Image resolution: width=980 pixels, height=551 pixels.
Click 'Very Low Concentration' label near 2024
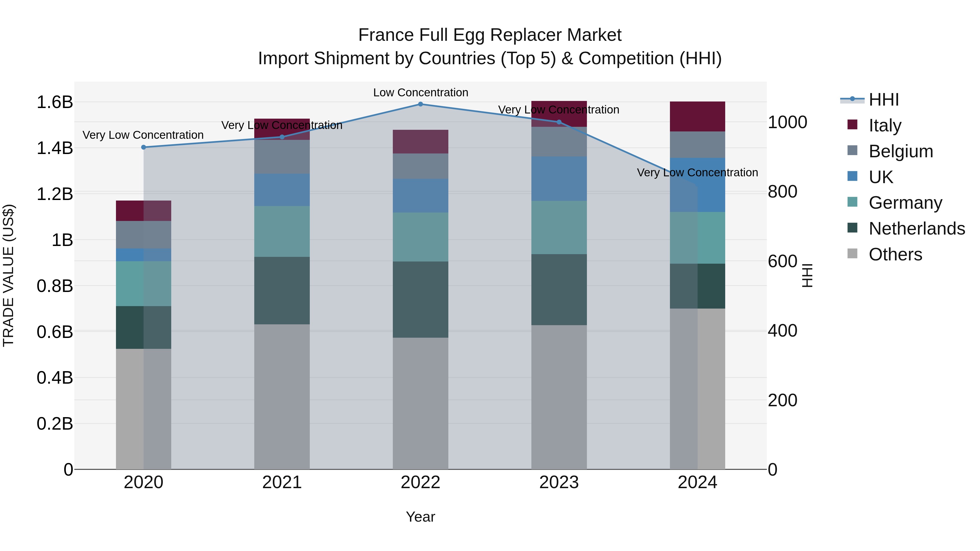click(697, 173)
